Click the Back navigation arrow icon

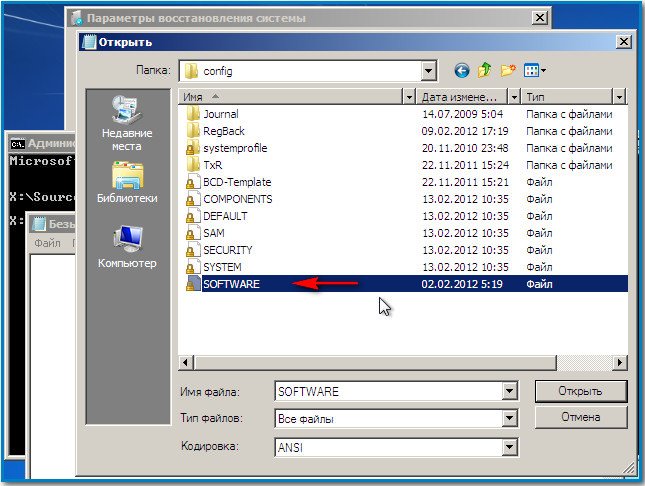coord(461,71)
